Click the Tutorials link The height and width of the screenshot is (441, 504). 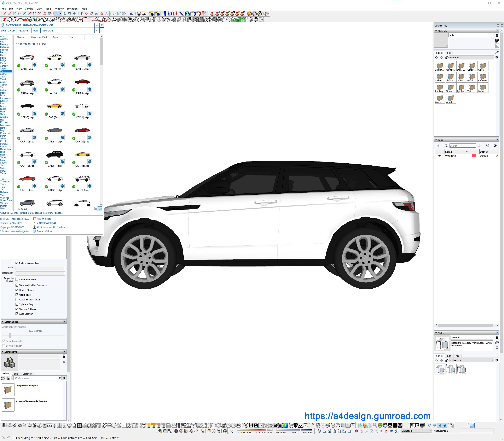pos(24,213)
